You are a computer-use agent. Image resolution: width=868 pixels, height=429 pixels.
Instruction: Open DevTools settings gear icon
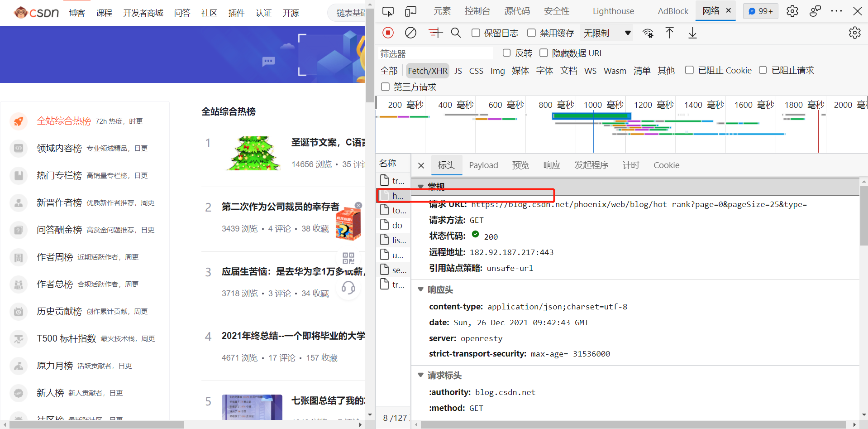(792, 11)
